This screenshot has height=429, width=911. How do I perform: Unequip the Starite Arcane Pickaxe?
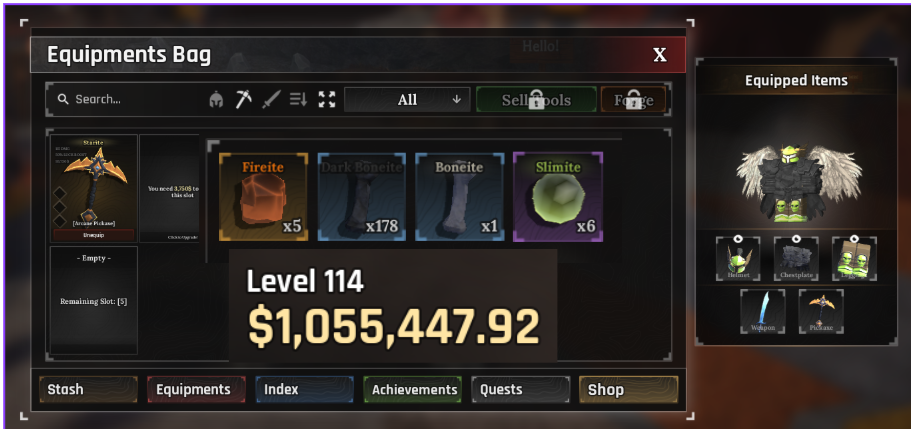coord(94,235)
